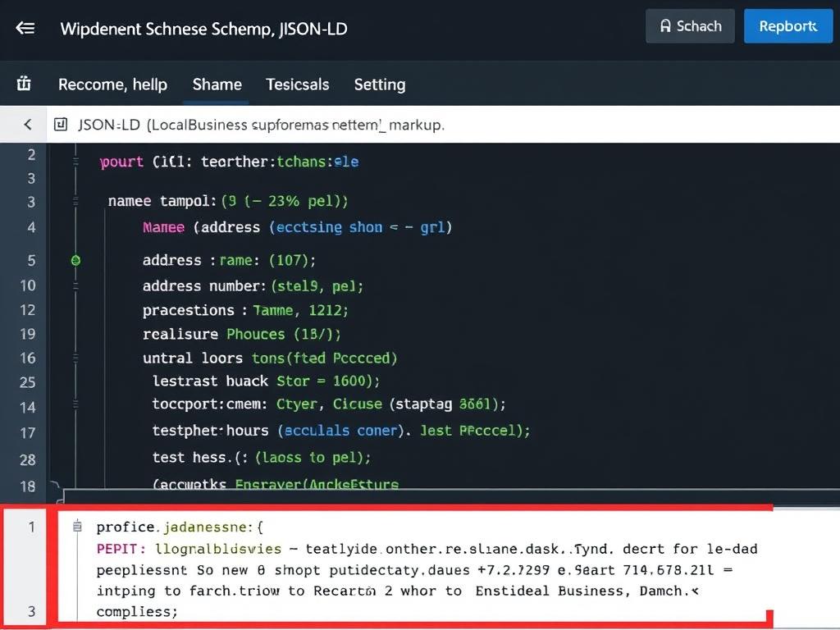Open the Tesicsals tab
The width and height of the screenshot is (840, 630).
(297, 84)
